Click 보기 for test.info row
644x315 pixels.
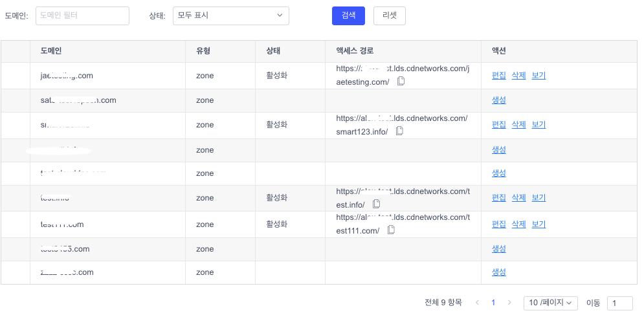[x=539, y=198]
